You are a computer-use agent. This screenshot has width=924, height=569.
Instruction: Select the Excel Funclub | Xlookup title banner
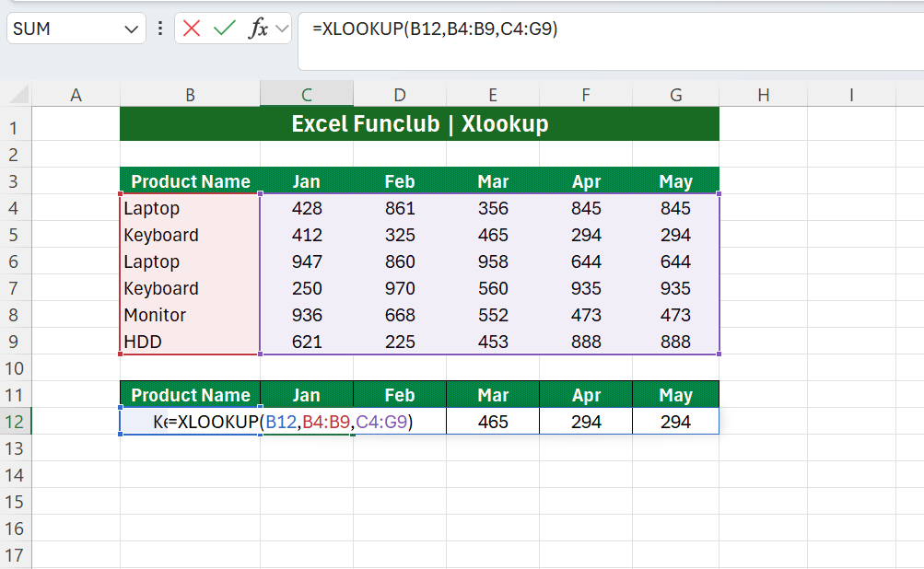(419, 123)
